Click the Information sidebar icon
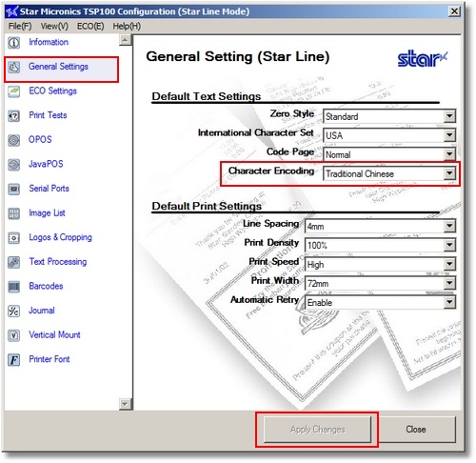Viewport: 476px width, 463px height. [13, 43]
